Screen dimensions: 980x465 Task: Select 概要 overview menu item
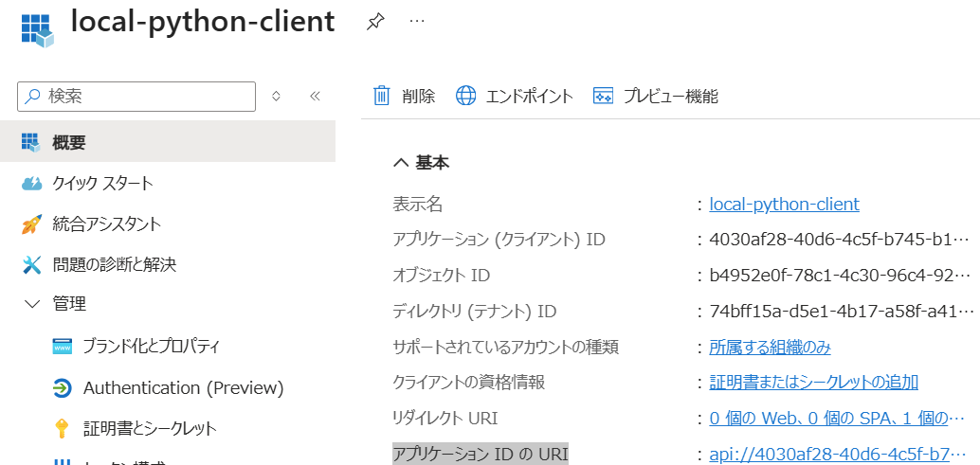point(168,142)
